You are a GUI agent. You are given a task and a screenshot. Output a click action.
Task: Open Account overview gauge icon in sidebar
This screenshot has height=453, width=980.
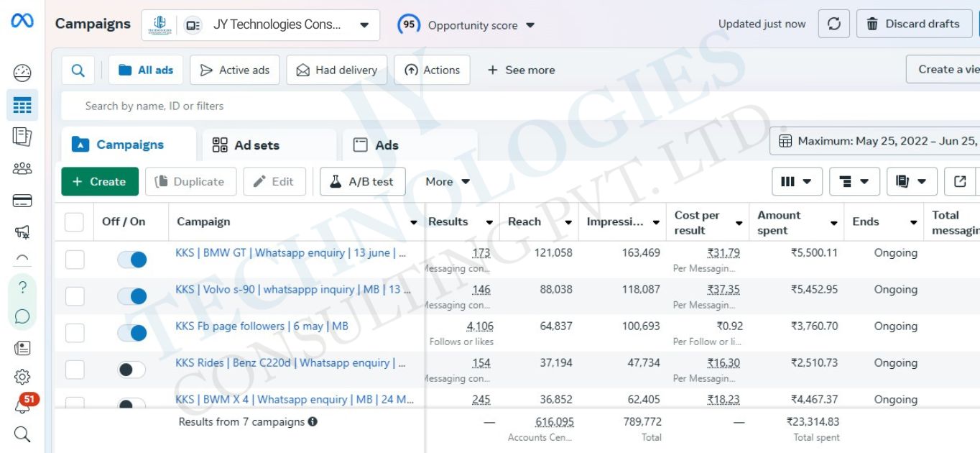[22, 73]
